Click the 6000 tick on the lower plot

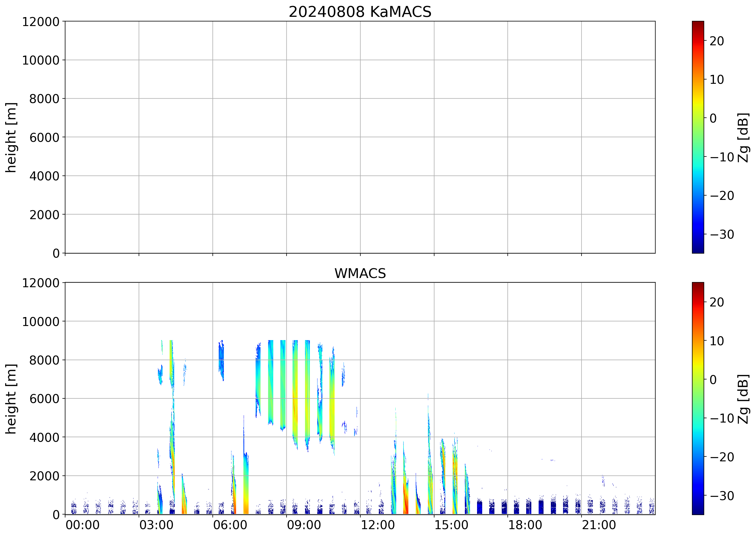(x=44, y=399)
